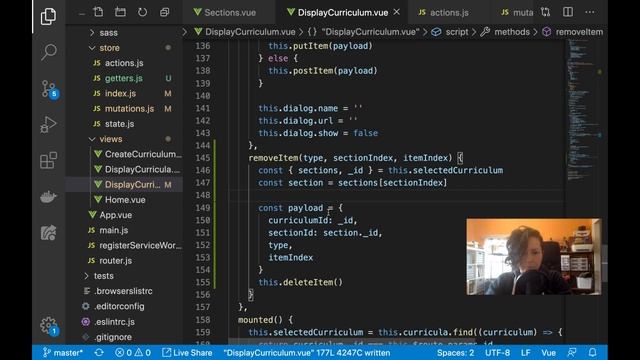Screen dimensions: 640x360
Task: Change language mode Vue
Action: 548,353
